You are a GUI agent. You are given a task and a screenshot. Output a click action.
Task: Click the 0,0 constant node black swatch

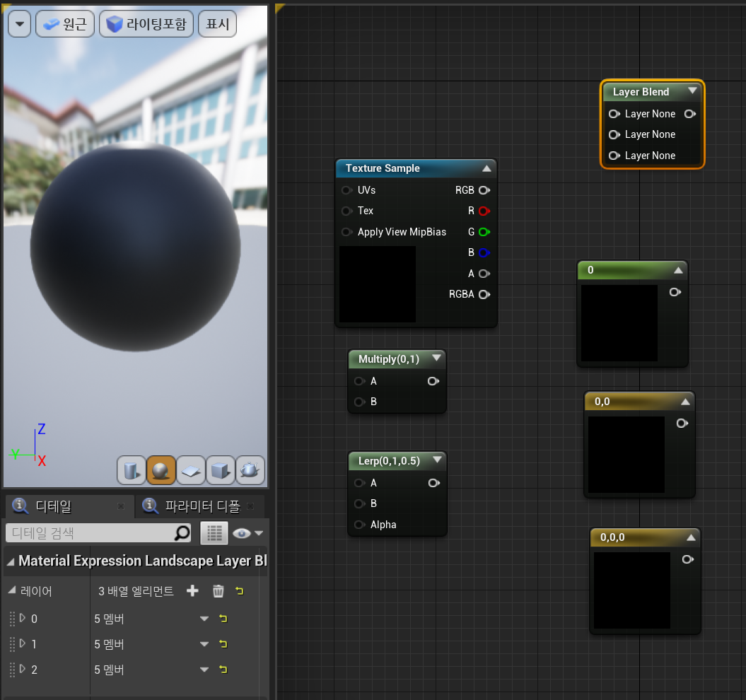click(626, 455)
